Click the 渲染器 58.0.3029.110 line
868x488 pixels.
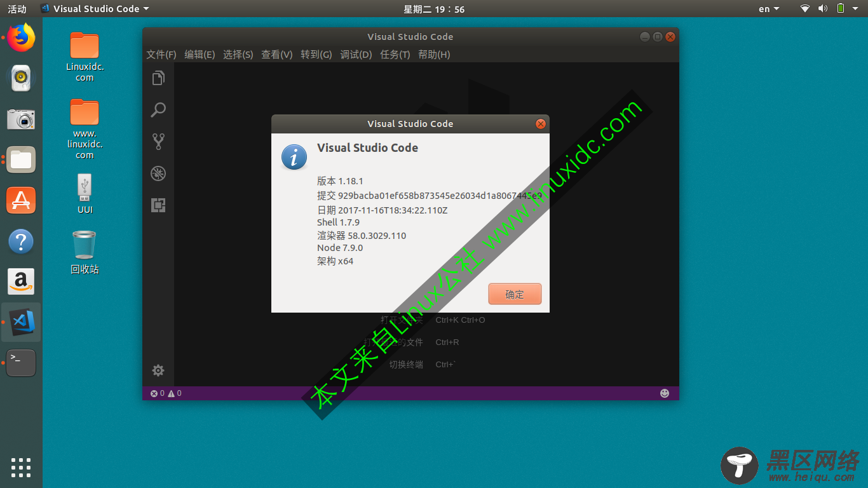coord(362,236)
